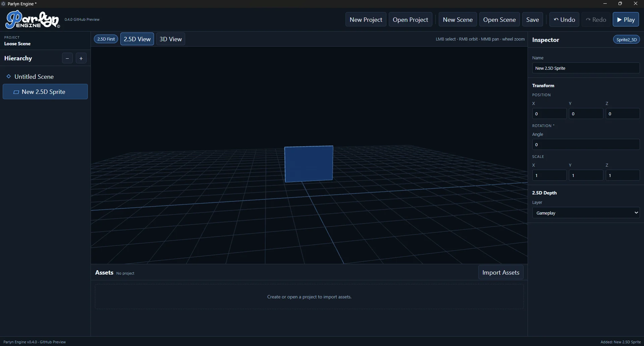The width and height of the screenshot is (644, 346).
Task: Create a New Project
Action: [x=366, y=19]
